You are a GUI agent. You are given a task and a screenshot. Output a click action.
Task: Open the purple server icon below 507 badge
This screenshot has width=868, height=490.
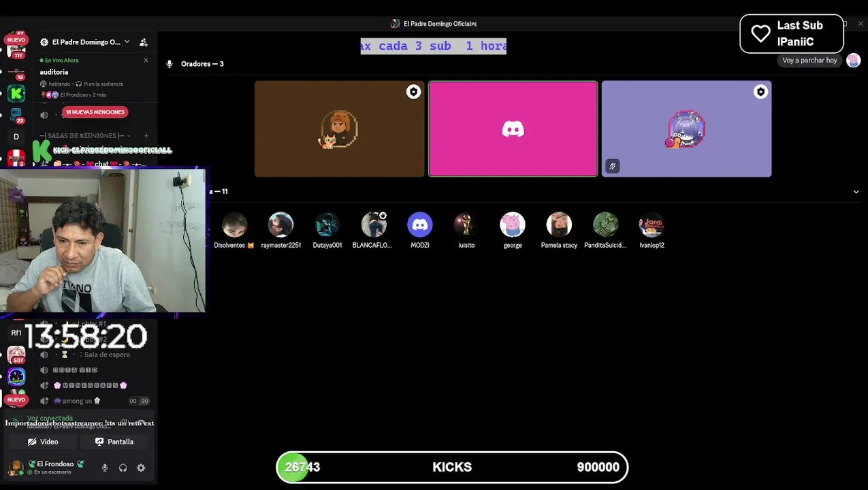point(16,376)
